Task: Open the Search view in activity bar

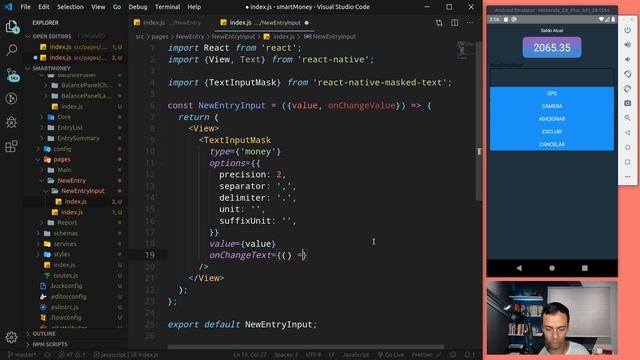Action: click(x=11, y=50)
